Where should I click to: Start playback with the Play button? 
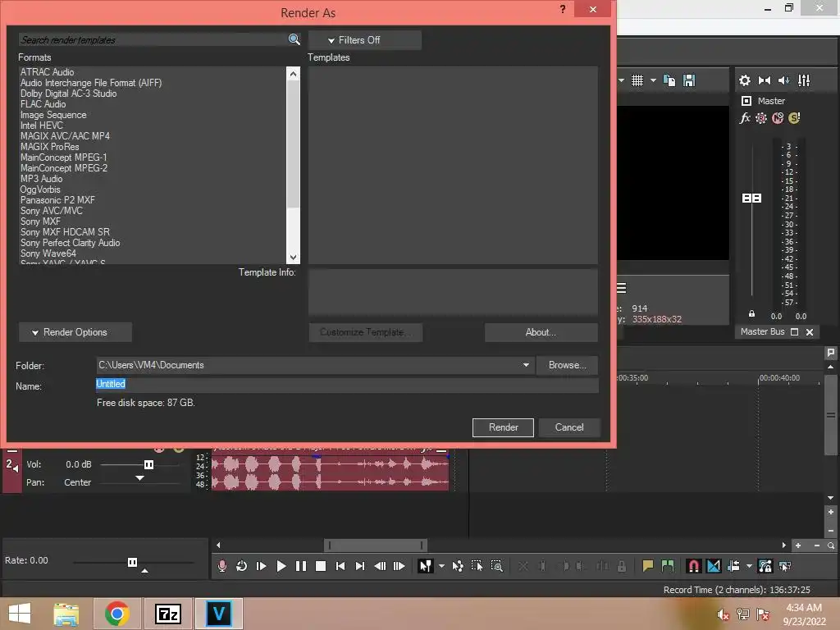(x=281, y=566)
